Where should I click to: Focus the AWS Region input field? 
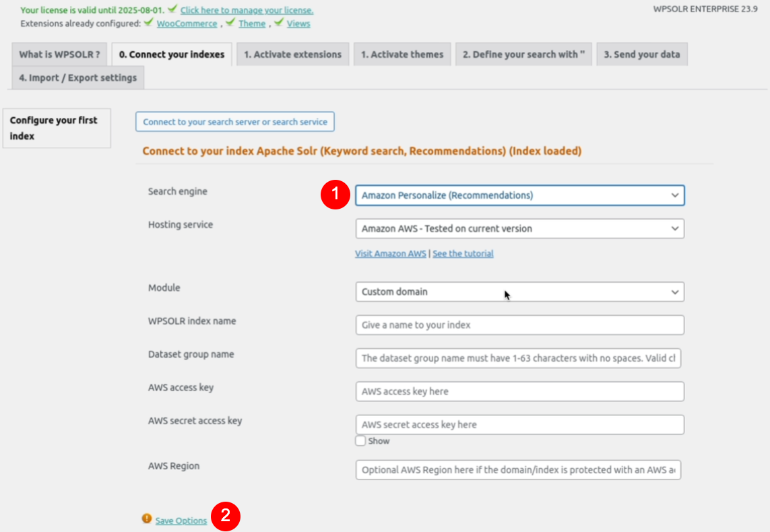(x=518, y=469)
